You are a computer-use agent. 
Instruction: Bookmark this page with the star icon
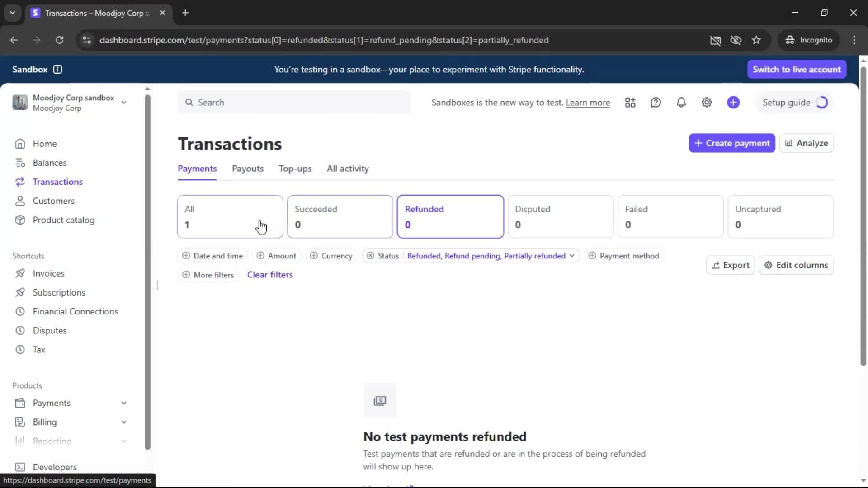(x=756, y=40)
